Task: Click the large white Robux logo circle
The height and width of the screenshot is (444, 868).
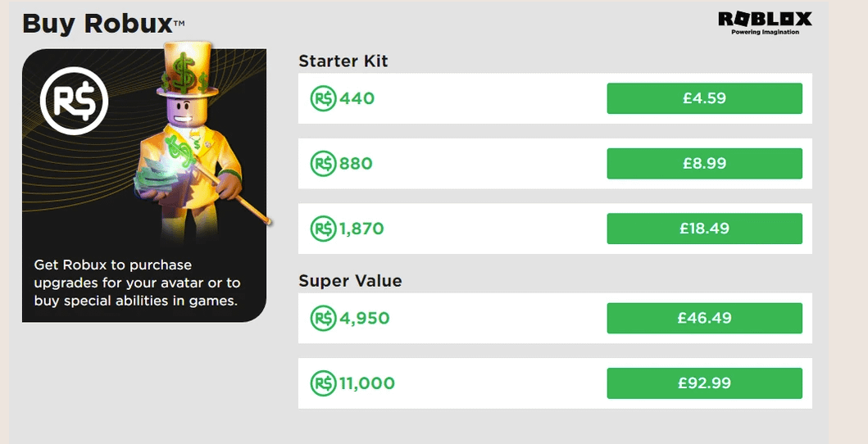Action: 75,101
